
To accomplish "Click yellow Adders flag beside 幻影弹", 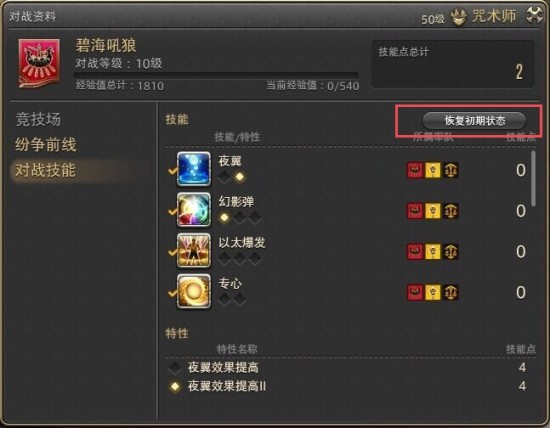I will (x=433, y=211).
